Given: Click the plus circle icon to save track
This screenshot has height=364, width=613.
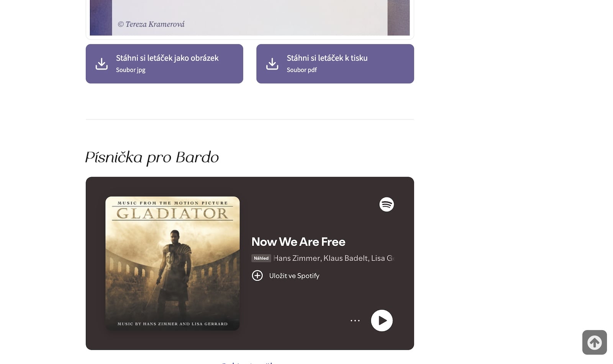Looking at the screenshot, I should [257, 276].
